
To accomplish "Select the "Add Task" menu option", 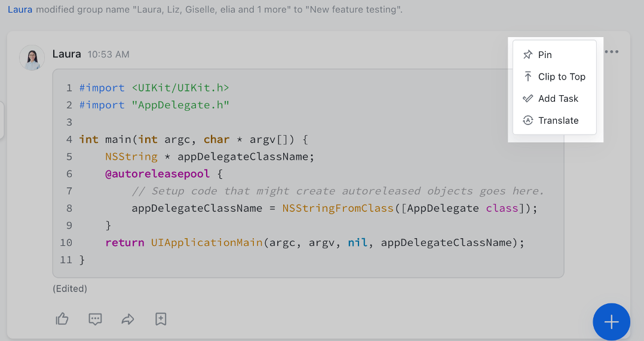I will pyautogui.click(x=558, y=99).
